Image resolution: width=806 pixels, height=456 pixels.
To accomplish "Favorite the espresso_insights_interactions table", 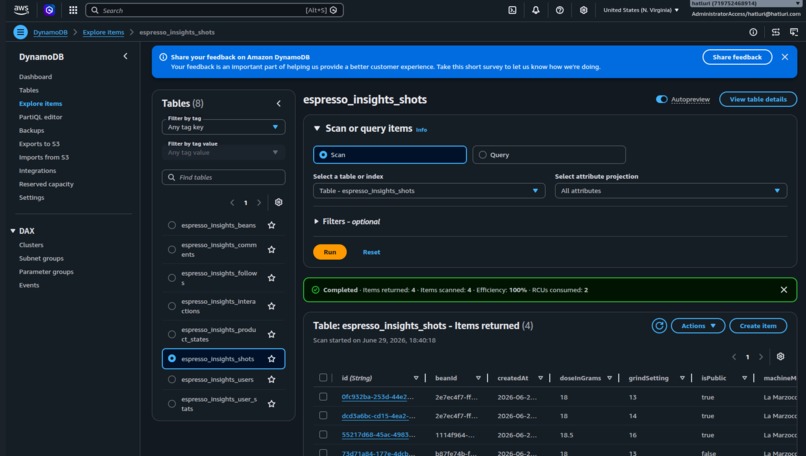I will (x=271, y=306).
